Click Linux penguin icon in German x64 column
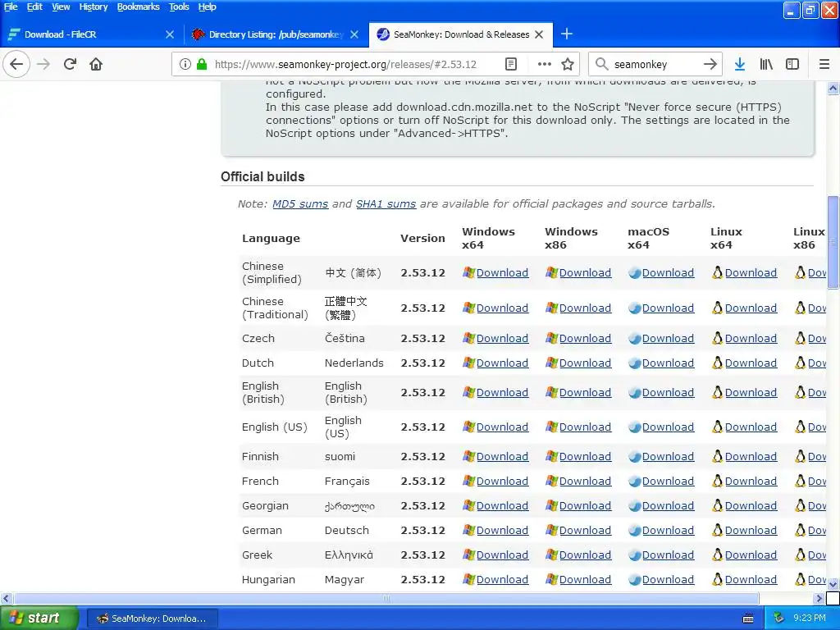Image resolution: width=840 pixels, height=630 pixels. point(717,531)
